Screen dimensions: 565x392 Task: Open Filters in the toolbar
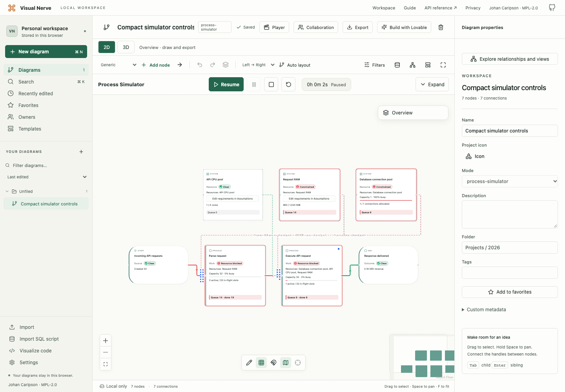[374, 65]
